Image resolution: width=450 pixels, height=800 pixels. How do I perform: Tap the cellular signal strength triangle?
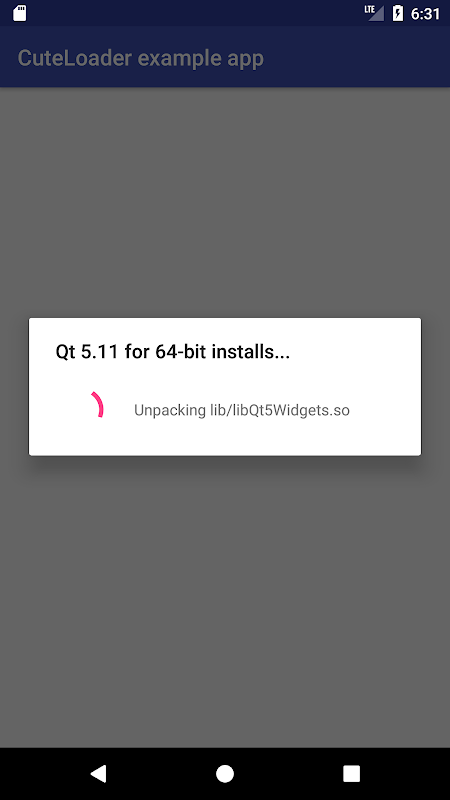377,14
